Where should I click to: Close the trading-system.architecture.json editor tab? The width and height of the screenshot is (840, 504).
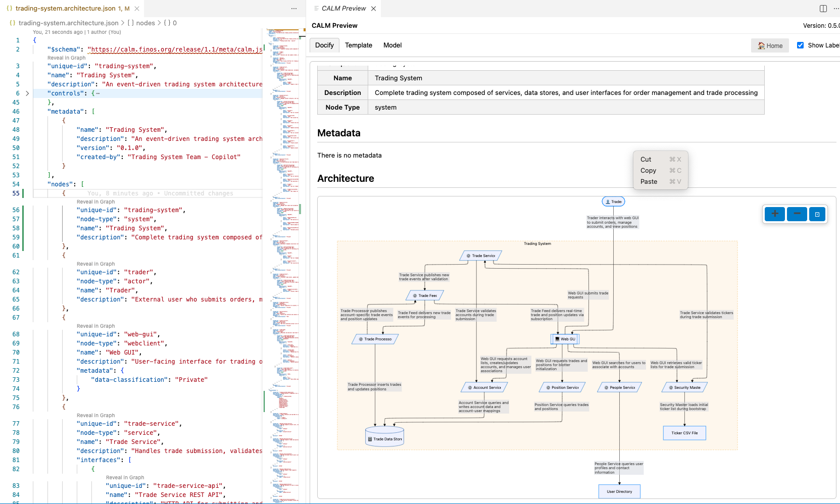pos(137,9)
